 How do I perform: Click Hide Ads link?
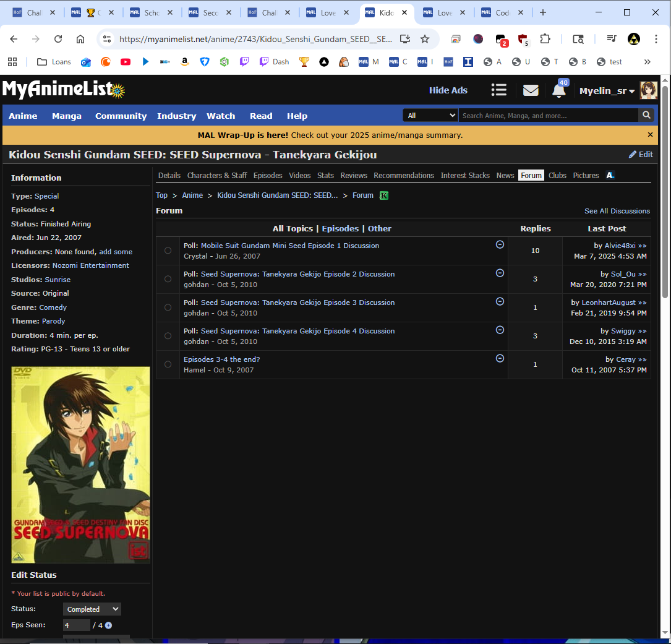point(448,90)
